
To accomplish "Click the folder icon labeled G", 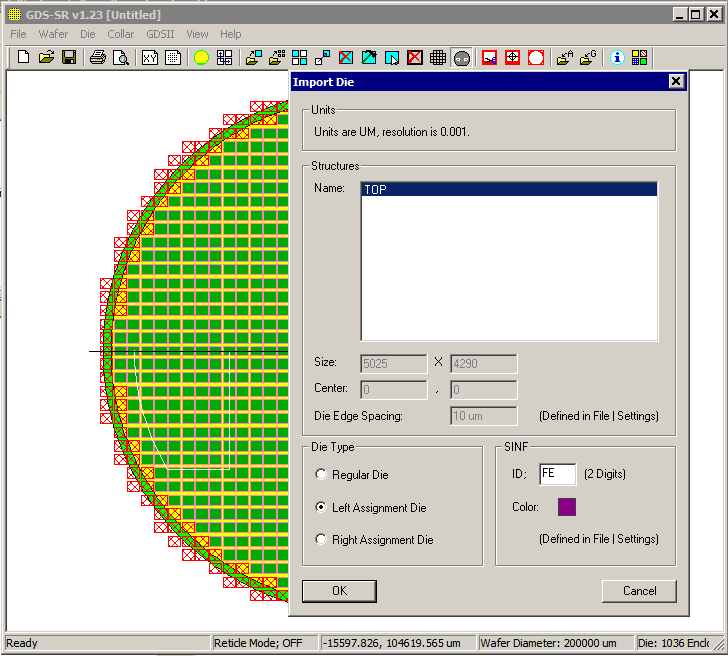I will 588,58.
